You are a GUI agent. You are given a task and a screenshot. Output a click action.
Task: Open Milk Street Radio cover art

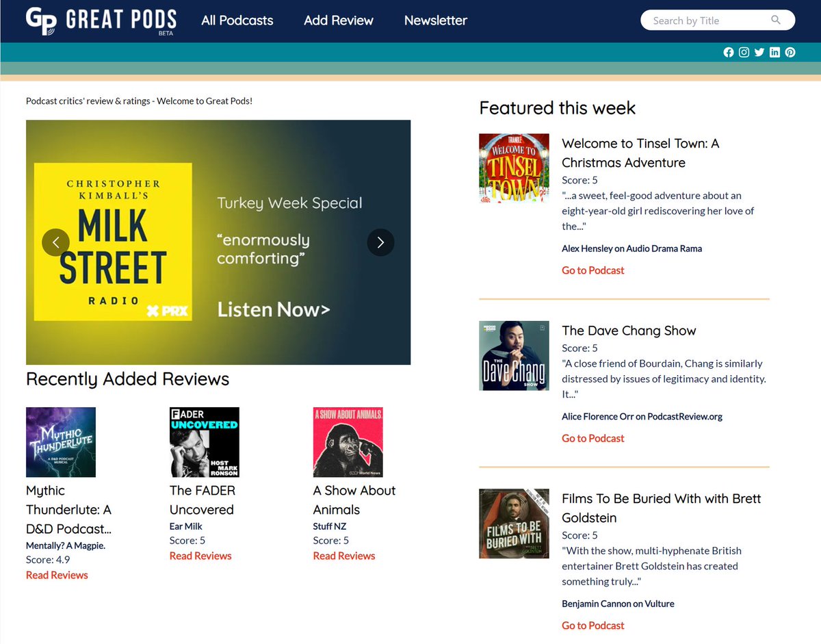[113, 242]
